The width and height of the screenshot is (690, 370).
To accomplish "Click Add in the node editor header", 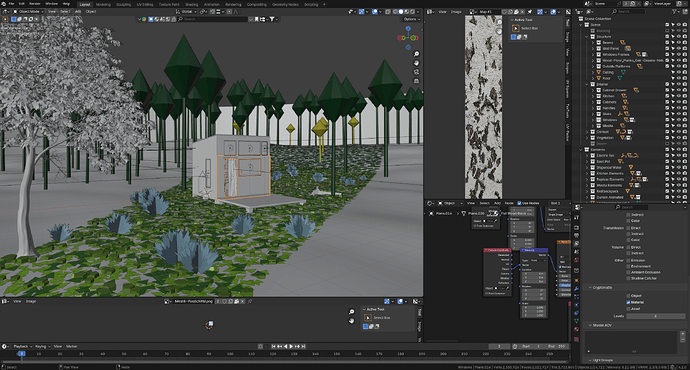I will pos(497,203).
